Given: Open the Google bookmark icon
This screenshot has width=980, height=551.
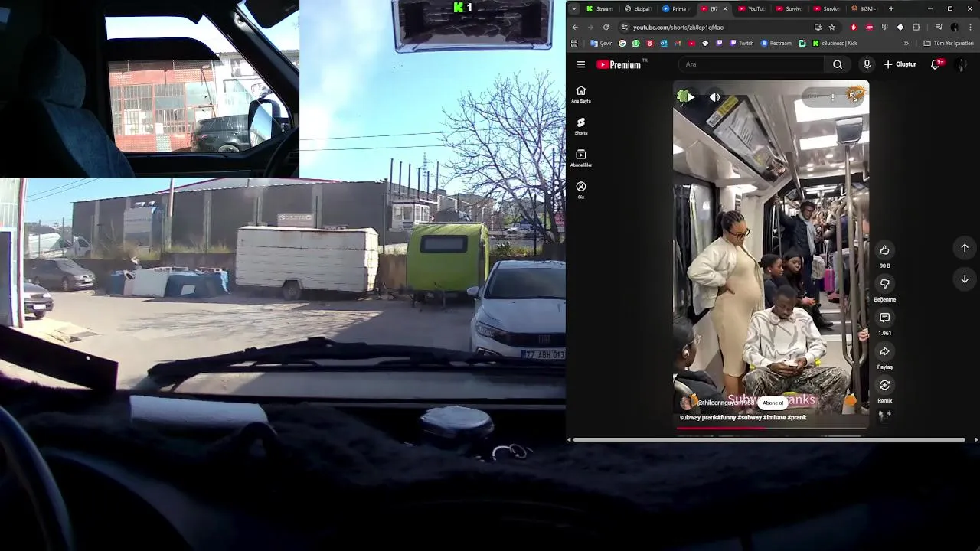Looking at the screenshot, I should (622, 44).
